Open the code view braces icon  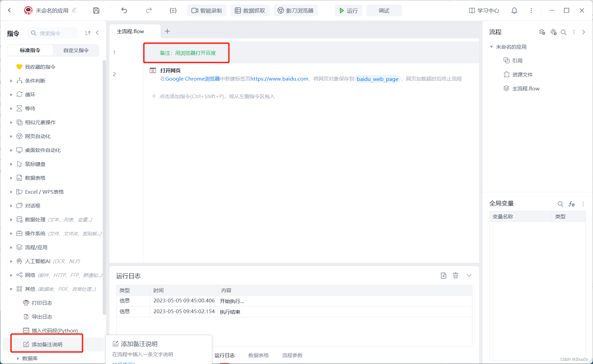tap(173, 10)
